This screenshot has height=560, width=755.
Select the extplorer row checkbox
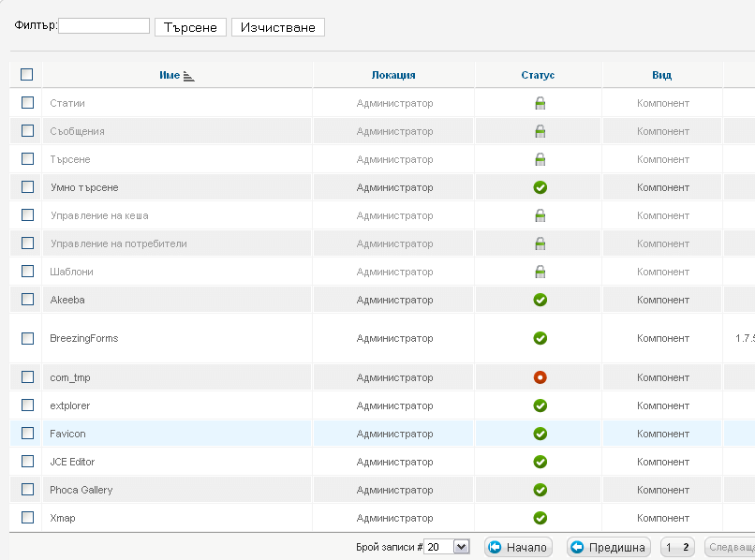(x=27, y=405)
